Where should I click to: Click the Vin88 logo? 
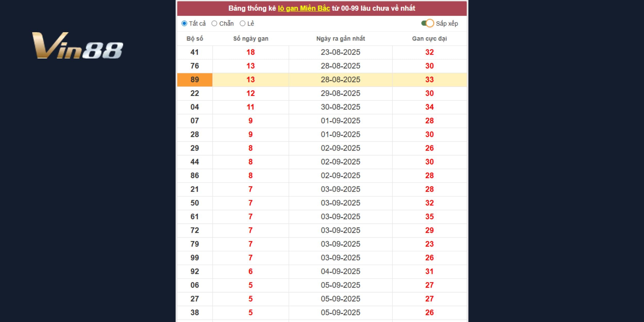pos(77,46)
